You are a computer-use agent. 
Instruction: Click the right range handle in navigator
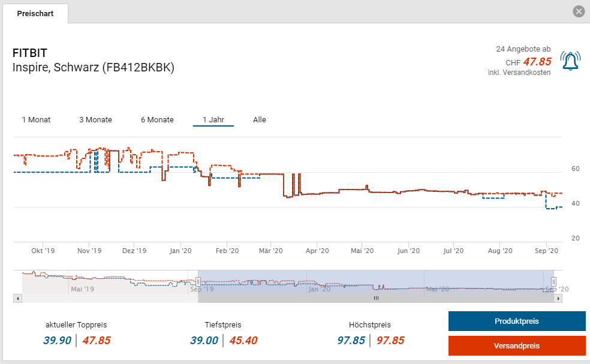(553, 281)
